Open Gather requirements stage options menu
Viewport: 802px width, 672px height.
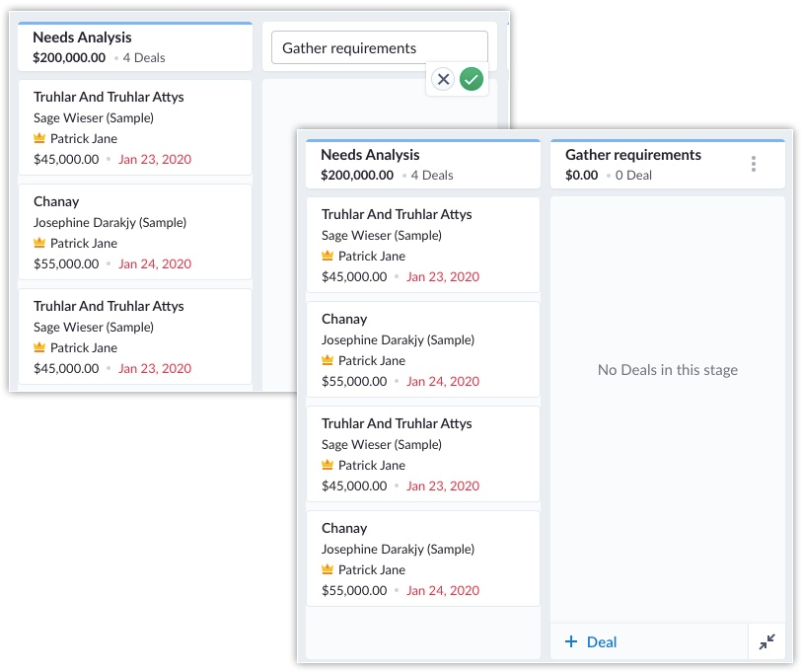click(x=754, y=164)
